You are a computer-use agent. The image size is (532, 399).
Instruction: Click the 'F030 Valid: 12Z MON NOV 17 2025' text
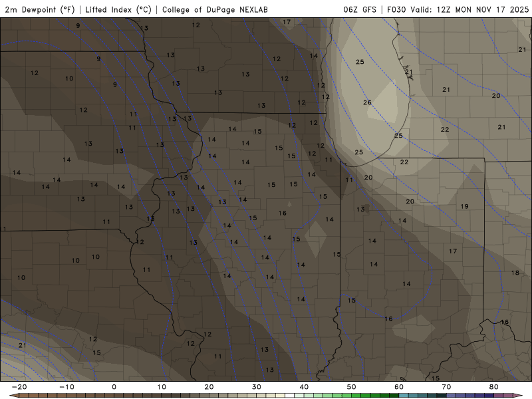tap(458, 9)
